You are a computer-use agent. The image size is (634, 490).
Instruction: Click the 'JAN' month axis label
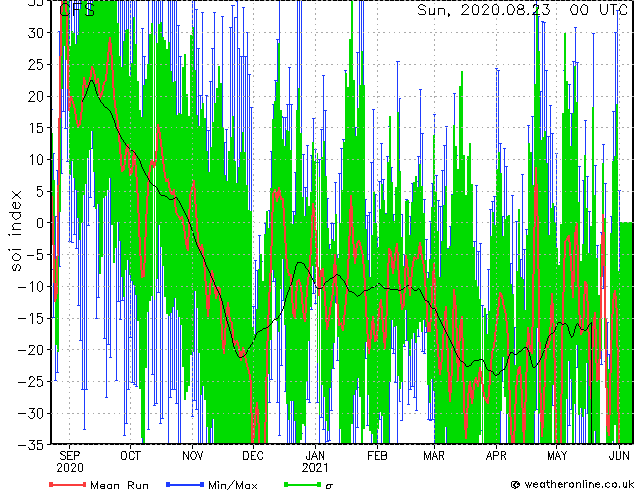(x=315, y=456)
